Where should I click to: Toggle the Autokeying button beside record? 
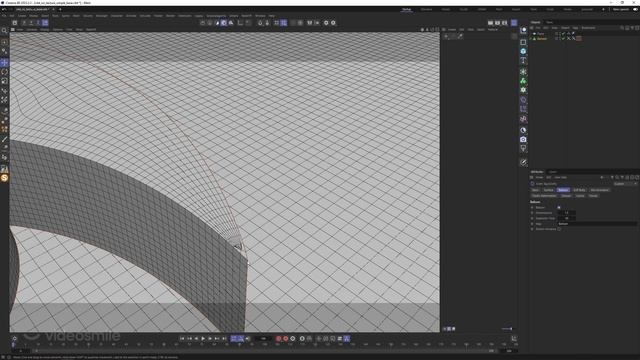click(x=286, y=338)
